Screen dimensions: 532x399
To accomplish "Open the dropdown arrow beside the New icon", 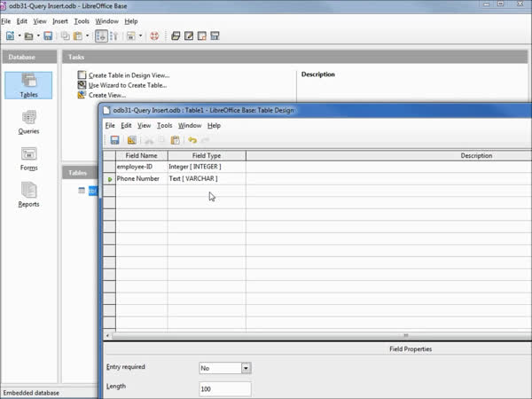I will [x=20, y=35].
